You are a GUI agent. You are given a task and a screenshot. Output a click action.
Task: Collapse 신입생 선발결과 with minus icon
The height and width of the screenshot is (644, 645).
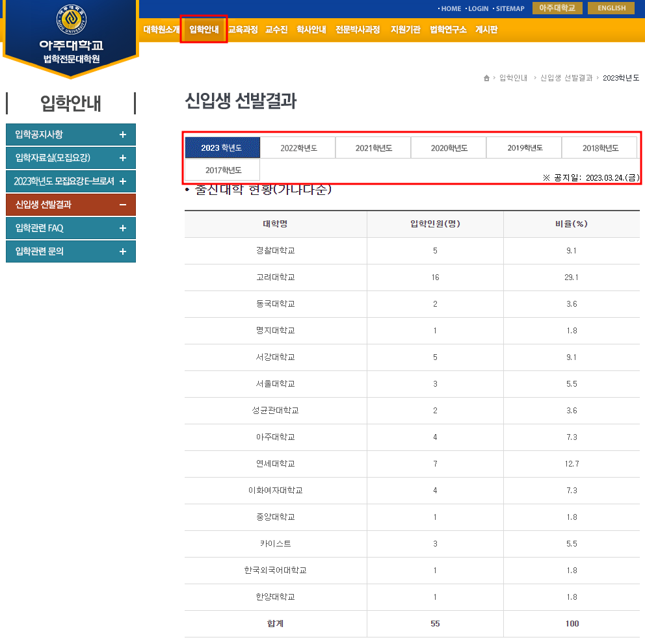tap(123, 205)
